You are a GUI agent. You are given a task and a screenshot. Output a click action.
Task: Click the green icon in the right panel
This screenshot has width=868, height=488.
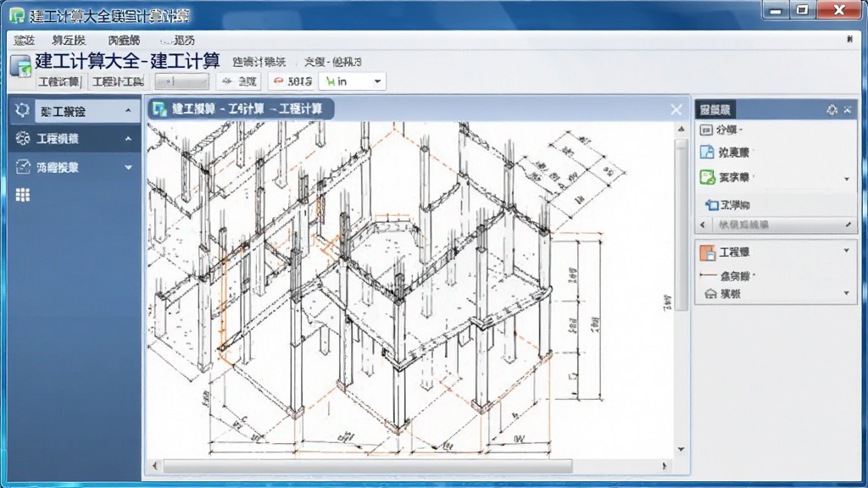point(708,177)
